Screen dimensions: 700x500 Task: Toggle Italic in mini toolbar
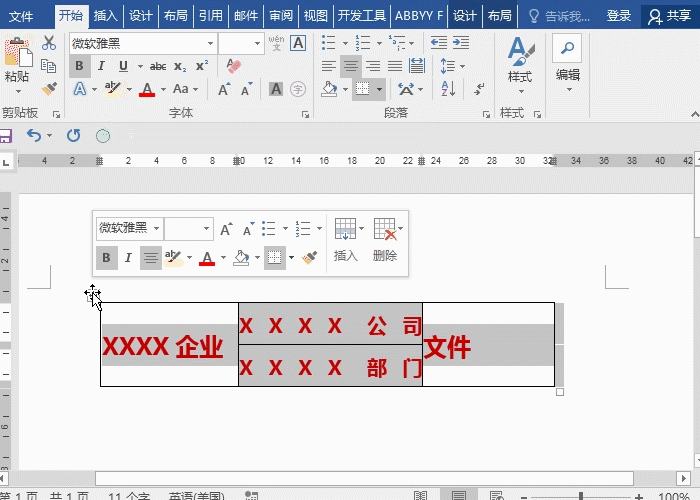129,258
